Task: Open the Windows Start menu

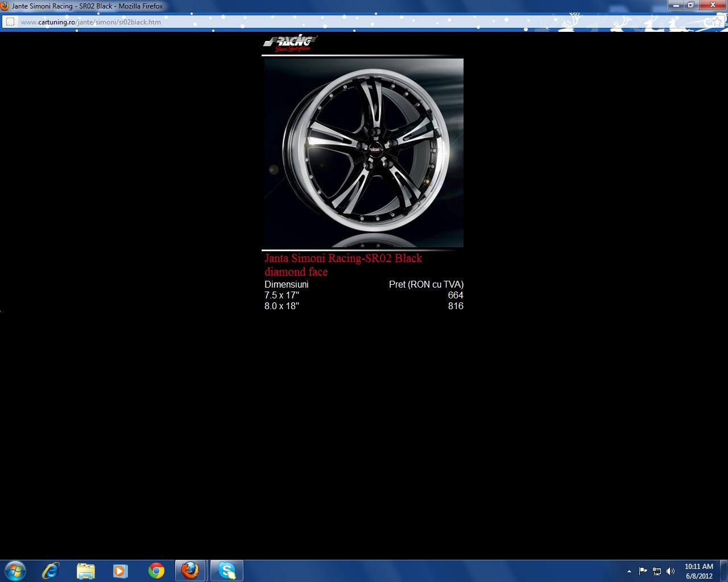Action: pos(15,571)
